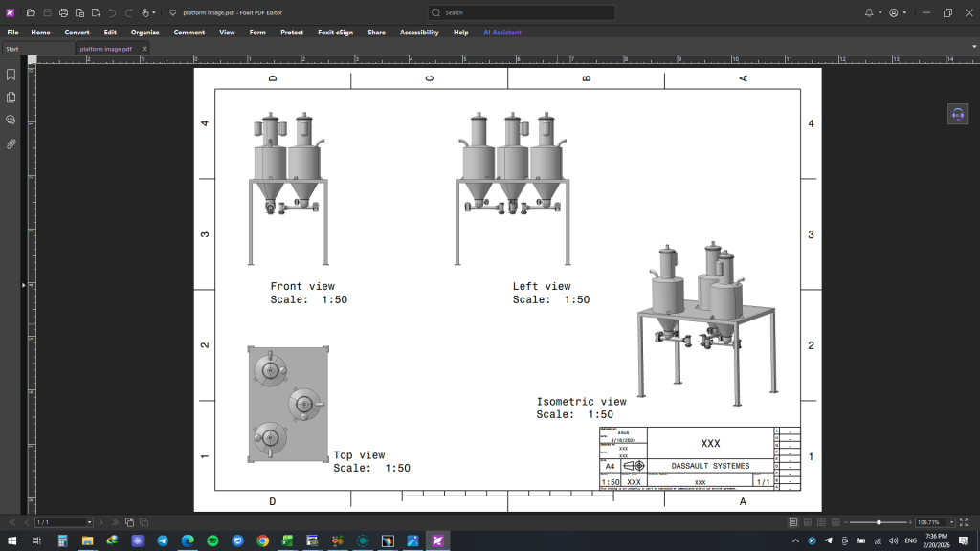Click the create blank PDF icon

click(96, 12)
